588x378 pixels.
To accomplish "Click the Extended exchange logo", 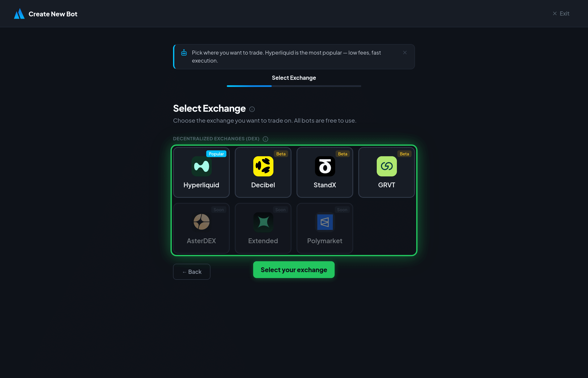I will pyautogui.click(x=263, y=222).
